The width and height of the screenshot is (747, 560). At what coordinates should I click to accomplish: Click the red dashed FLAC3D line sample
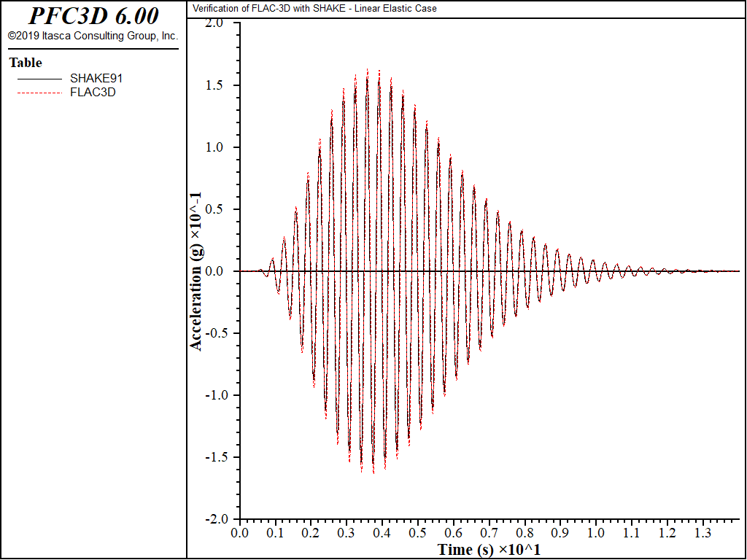pos(39,93)
